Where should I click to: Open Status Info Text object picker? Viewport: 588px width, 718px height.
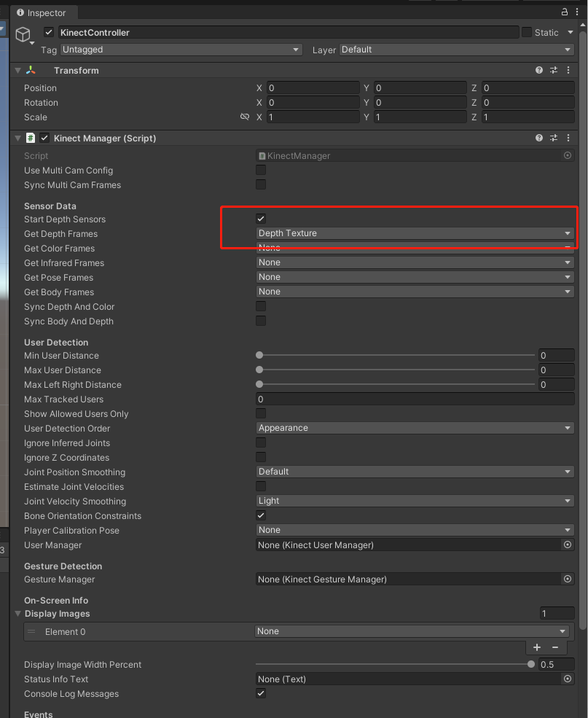tap(568, 679)
